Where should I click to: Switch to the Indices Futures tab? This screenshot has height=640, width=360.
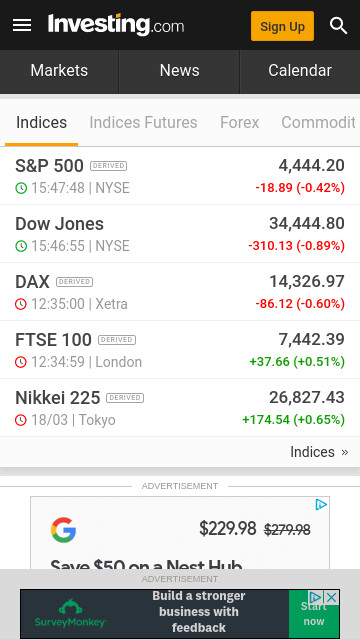[x=143, y=122]
